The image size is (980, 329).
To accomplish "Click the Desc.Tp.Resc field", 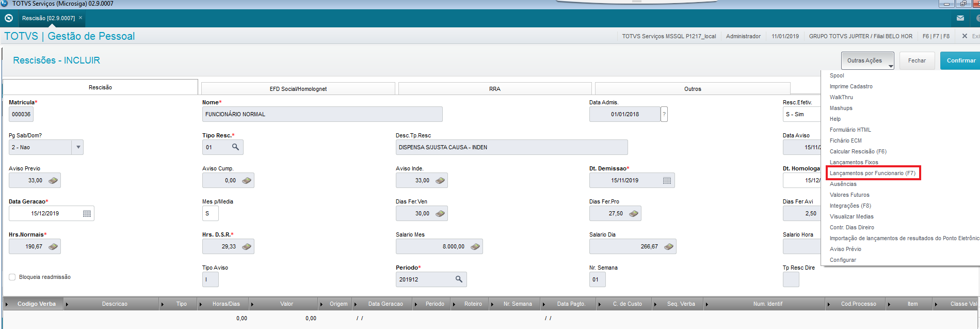I will pos(511,147).
